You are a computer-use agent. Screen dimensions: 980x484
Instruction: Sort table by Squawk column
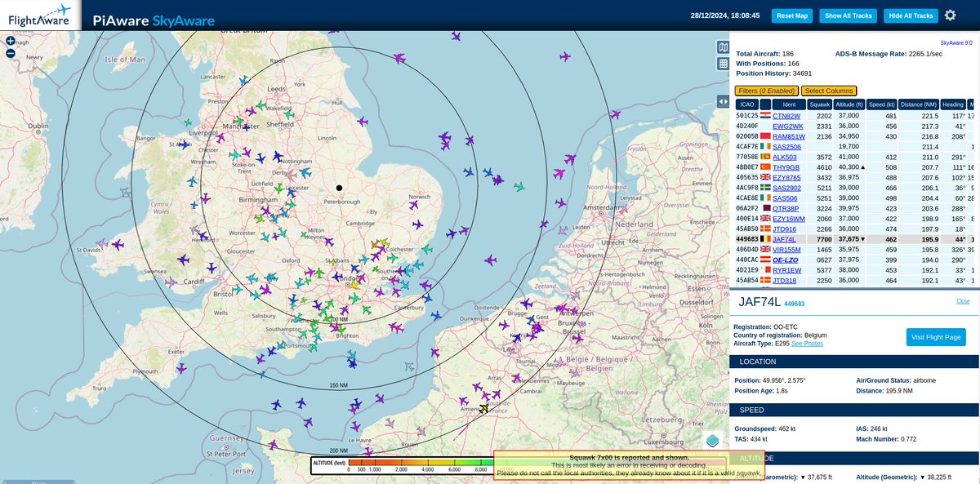point(820,104)
